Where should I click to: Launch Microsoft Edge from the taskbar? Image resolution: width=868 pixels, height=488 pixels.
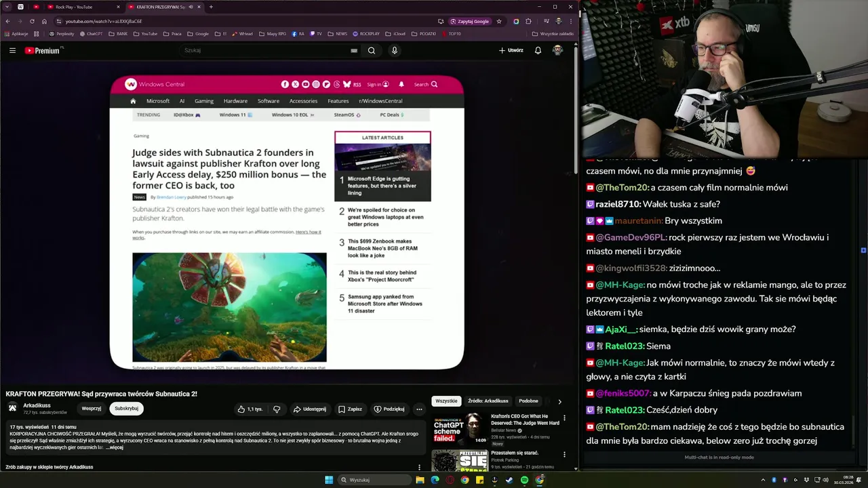(x=435, y=480)
